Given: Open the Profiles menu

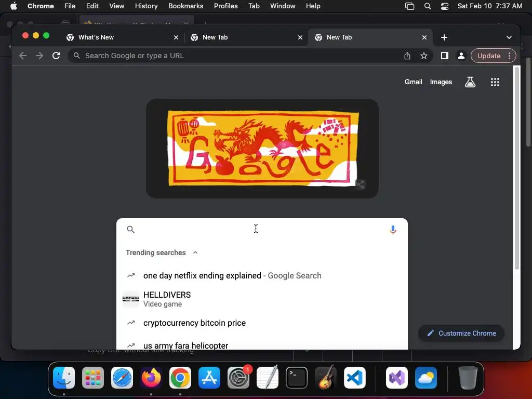Looking at the screenshot, I should (225, 6).
